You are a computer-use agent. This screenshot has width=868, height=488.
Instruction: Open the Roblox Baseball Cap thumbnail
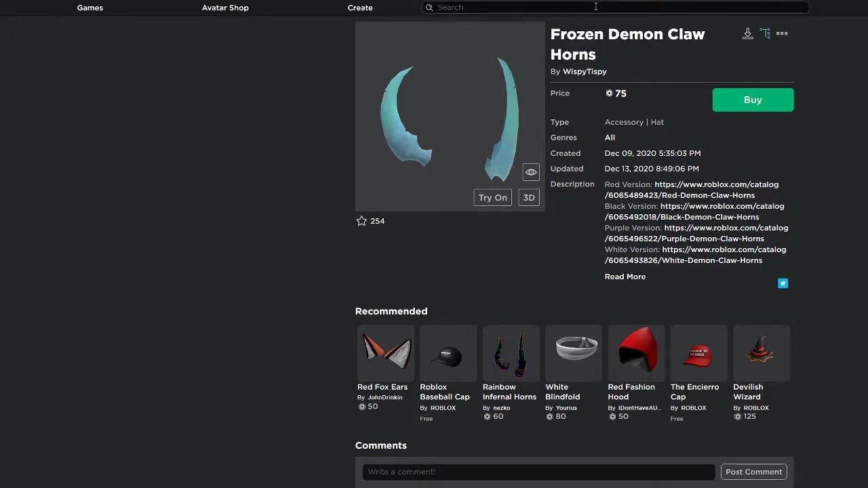[448, 352]
